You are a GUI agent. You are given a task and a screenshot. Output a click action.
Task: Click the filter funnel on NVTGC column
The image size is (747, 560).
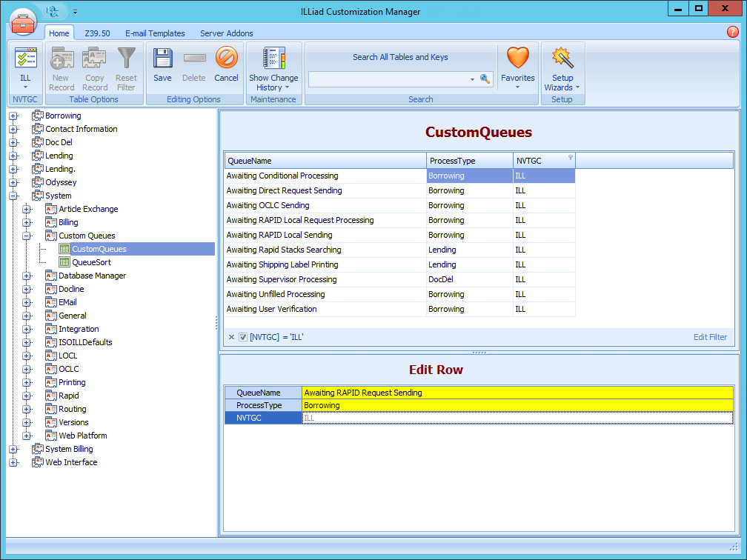pyautogui.click(x=571, y=159)
